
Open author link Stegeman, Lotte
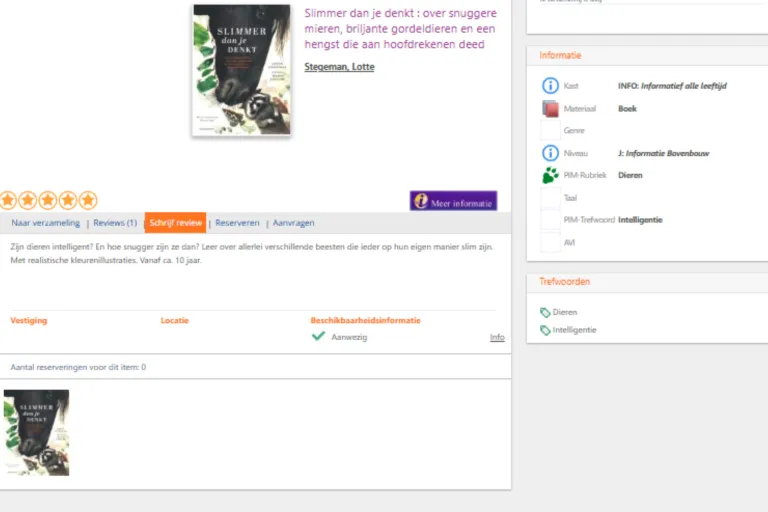coord(339,67)
